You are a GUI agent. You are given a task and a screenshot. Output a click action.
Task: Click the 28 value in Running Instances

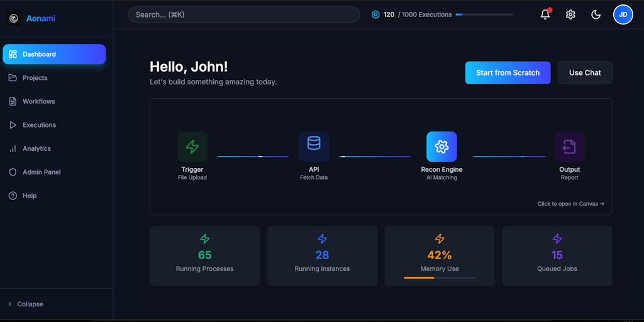click(322, 255)
